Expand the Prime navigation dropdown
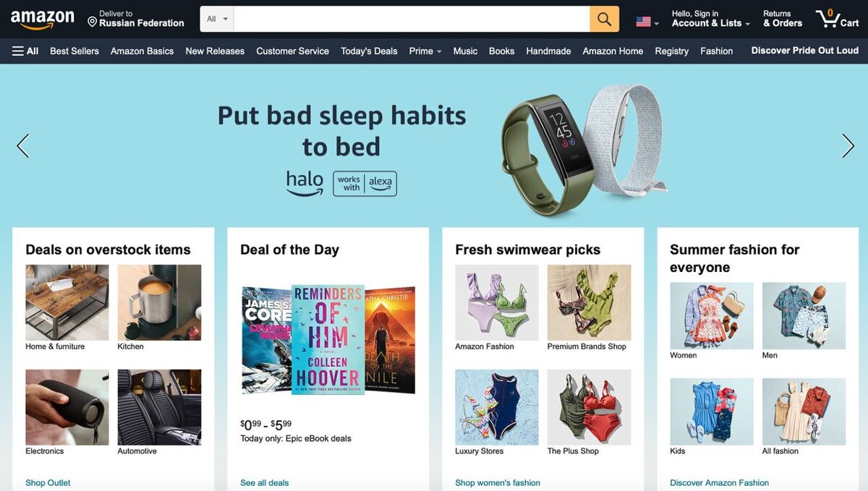The image size is (868, 491). click(425, 51)
